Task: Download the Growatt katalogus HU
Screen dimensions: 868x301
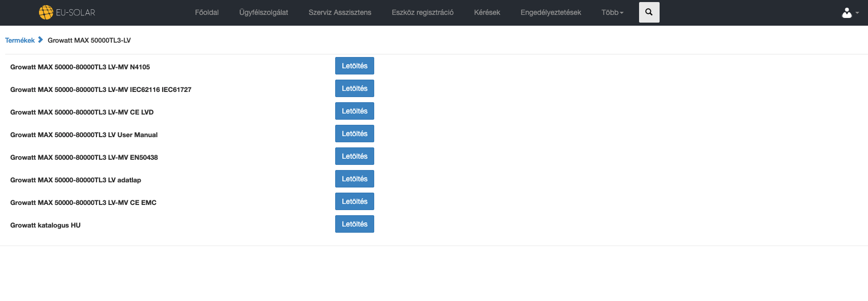Action: click(x=354, y=224)
